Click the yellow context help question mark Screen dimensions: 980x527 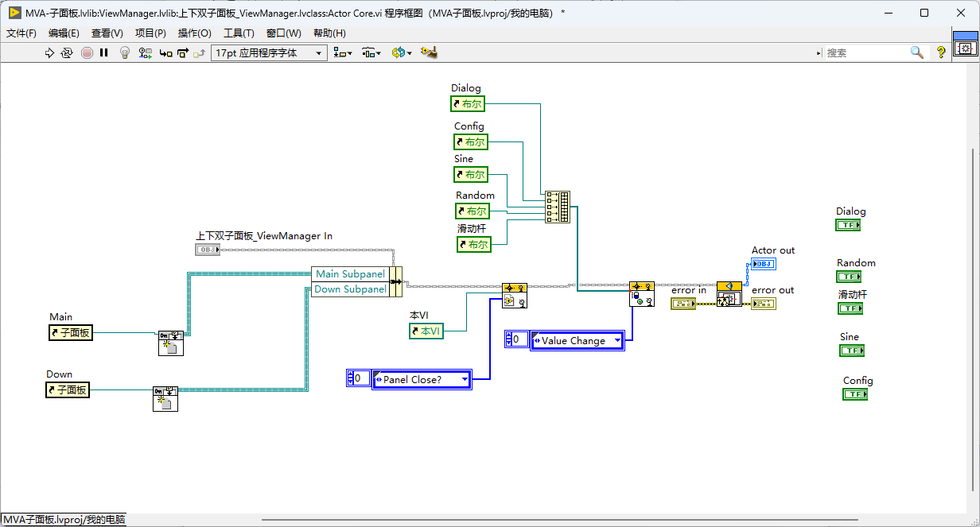(941, 52)
